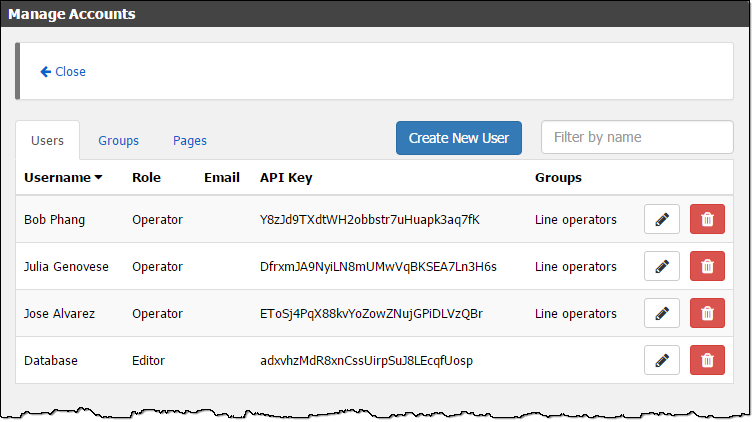Screen dimensions: 754x422
Task: Delete Julia Genovese via trash icon
Action: [707, 266]
